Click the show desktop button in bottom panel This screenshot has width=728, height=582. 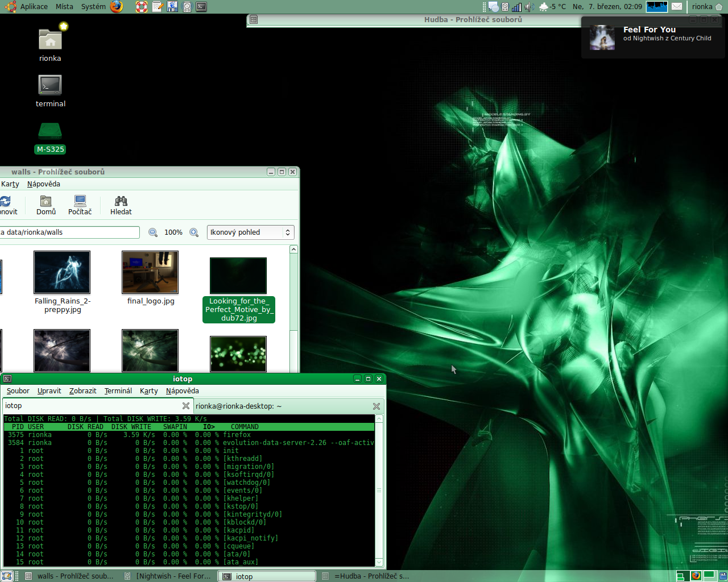point(6,576)
